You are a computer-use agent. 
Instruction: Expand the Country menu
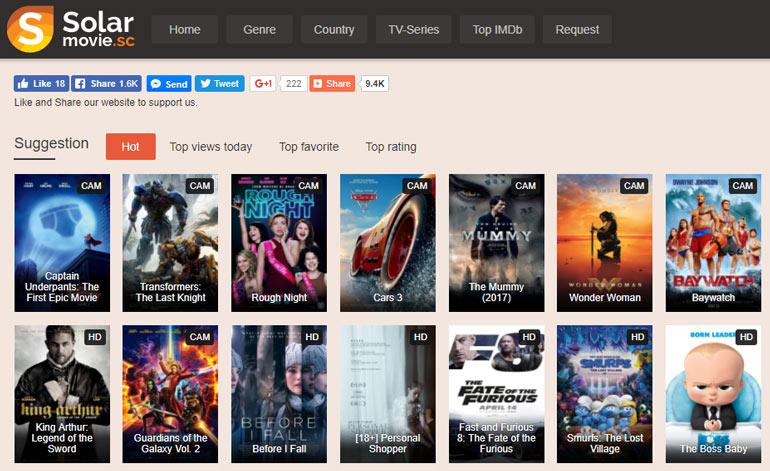pyautogui.click(x=334, y=30)
